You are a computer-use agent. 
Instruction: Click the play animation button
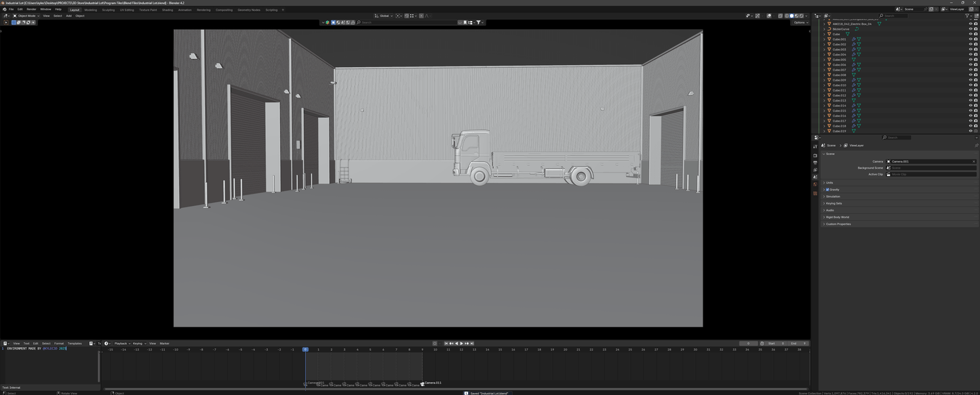(461, 344)
